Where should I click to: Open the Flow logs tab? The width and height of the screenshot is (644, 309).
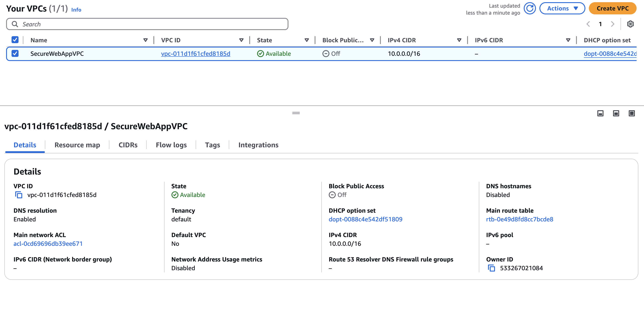pos(171,145)
